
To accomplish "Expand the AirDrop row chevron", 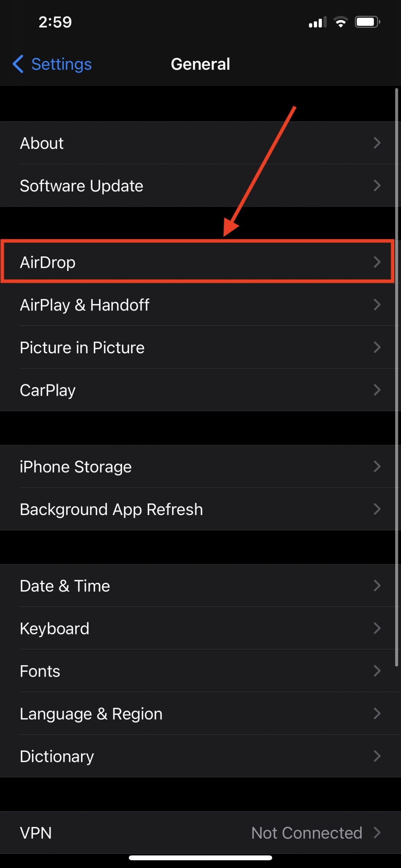I will click(377, 262).
